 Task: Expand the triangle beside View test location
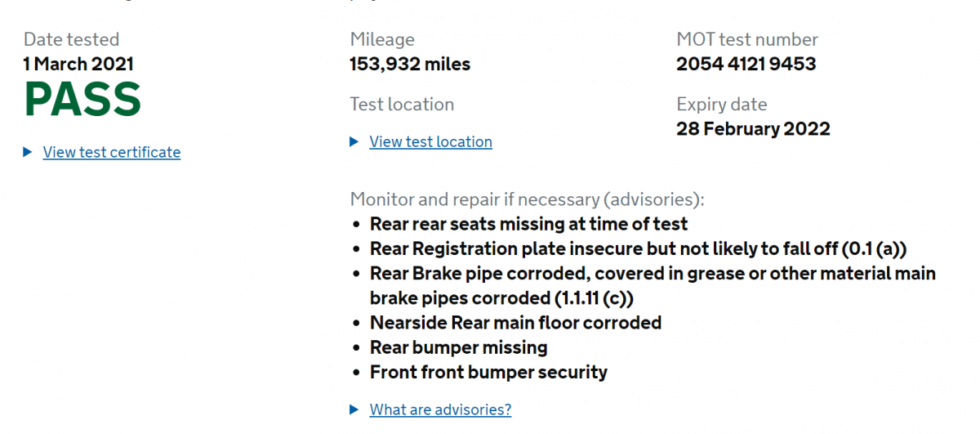[x=354, y=141]
